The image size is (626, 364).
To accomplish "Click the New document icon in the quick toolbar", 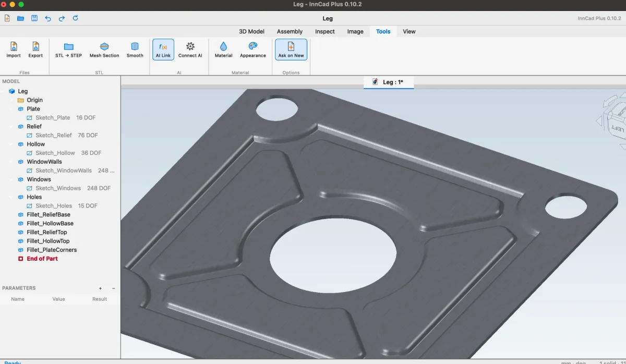I will [x=7, y=18].
